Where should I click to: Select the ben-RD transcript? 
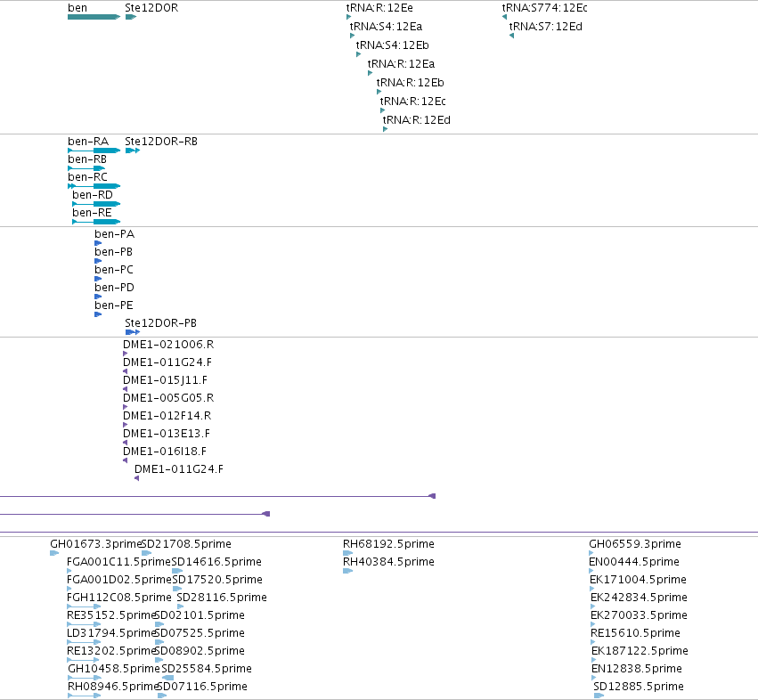(x=96, y=204)
